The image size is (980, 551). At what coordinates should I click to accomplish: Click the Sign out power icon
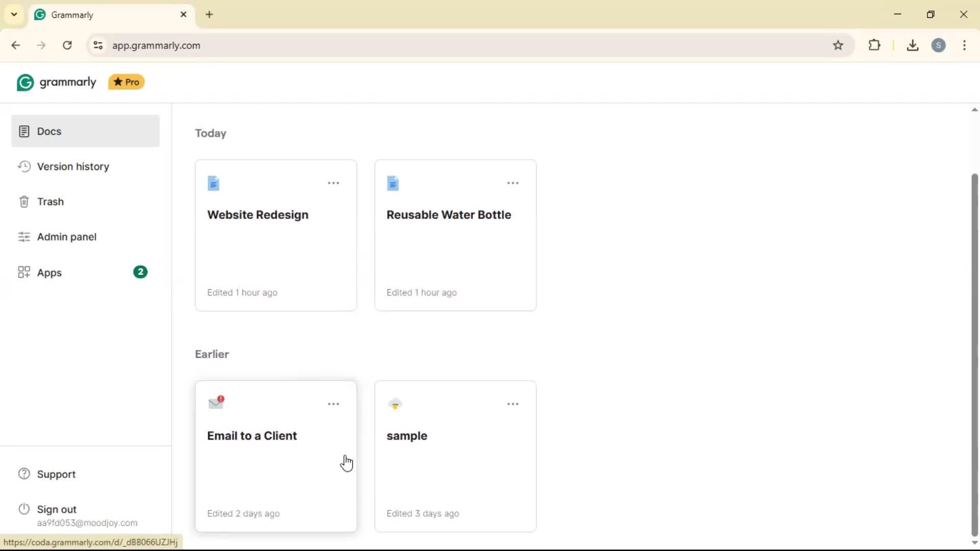point(24,509)
